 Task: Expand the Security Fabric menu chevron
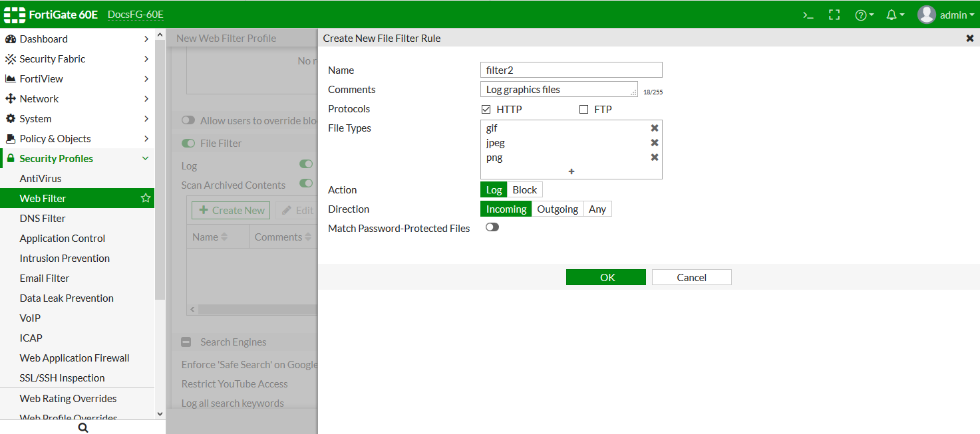[146, 59]
